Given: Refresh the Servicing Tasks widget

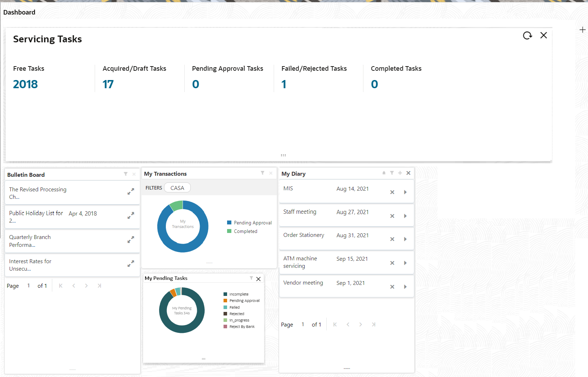Looking at the screenshot, I should pos(527,36).
